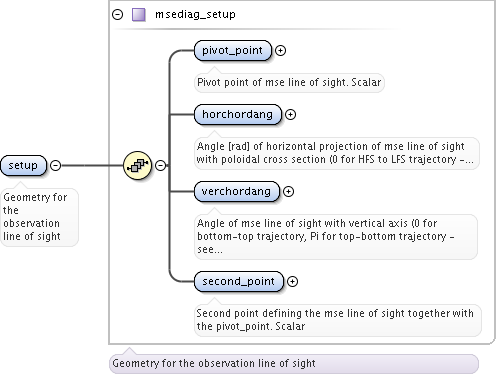
Task: Click the pivot_point description annotation
Action: 289,82
